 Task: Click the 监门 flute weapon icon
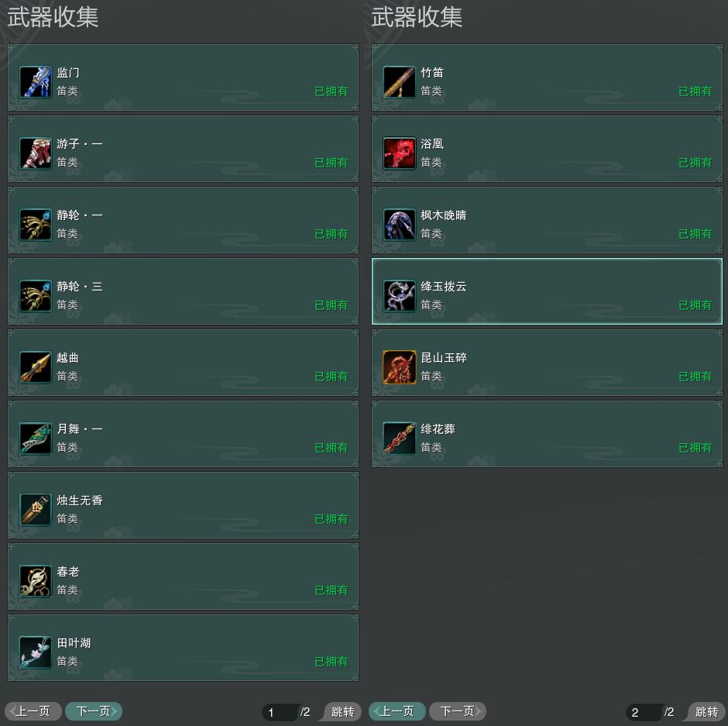(x=36, y=82)
